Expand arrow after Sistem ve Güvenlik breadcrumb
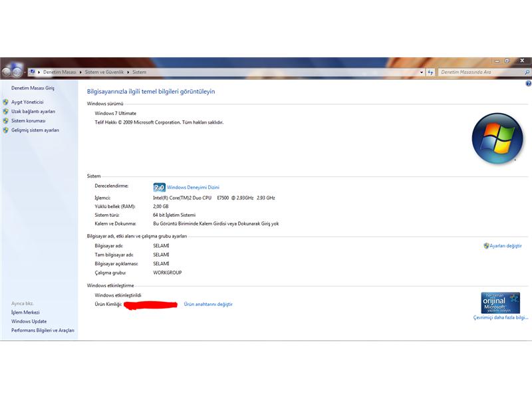 click(128, 72)
